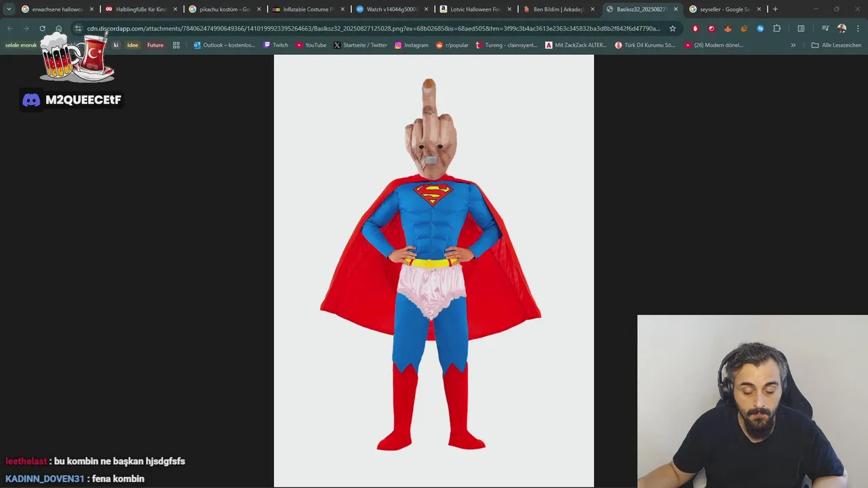Switch to 'Inflatable Costume' tab
This screenshot has width=868, height=488.
click(308, 9)
